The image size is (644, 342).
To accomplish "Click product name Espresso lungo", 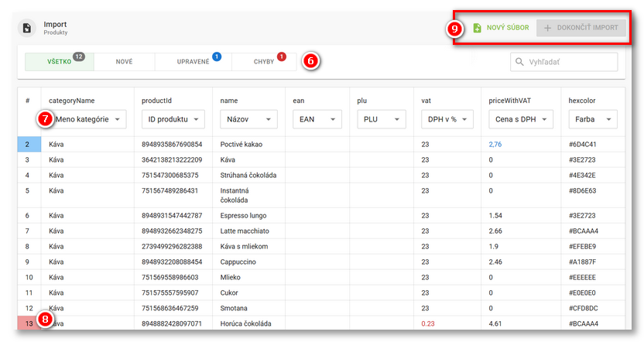I will 243,216.
